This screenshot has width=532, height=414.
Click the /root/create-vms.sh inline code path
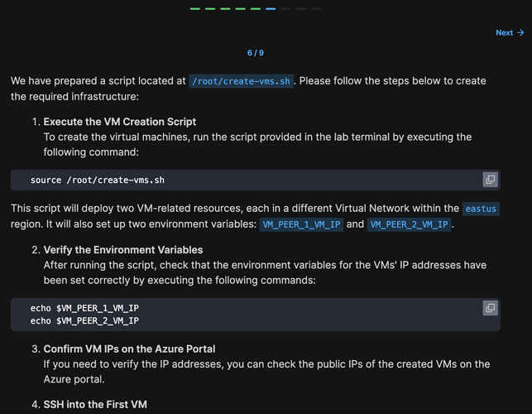(241, 81)
